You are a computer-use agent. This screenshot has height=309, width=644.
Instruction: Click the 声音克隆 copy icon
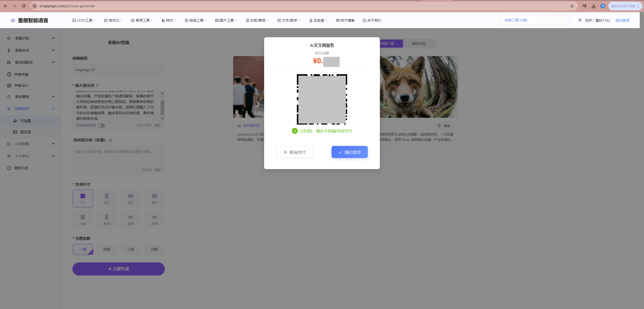(9, 74)
